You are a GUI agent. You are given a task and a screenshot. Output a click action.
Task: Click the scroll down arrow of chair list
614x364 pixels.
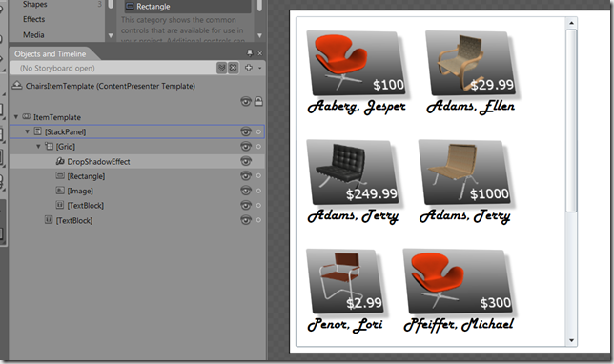tap(571, 340)
